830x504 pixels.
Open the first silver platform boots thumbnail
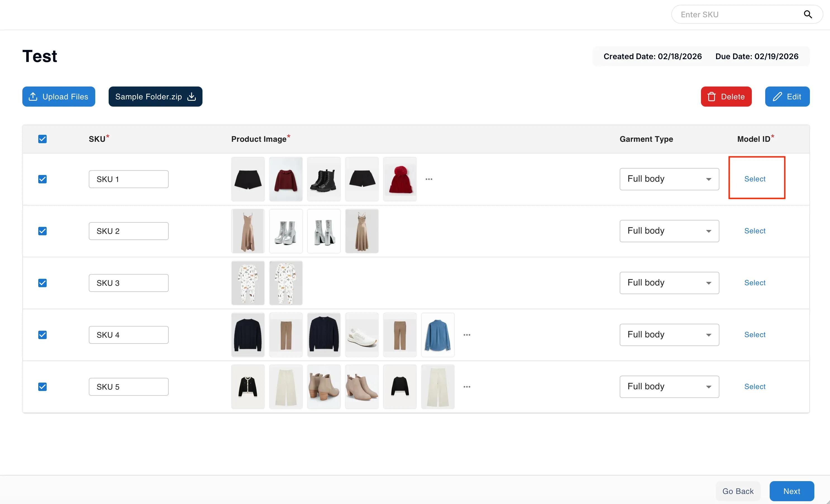coord(286,231)
